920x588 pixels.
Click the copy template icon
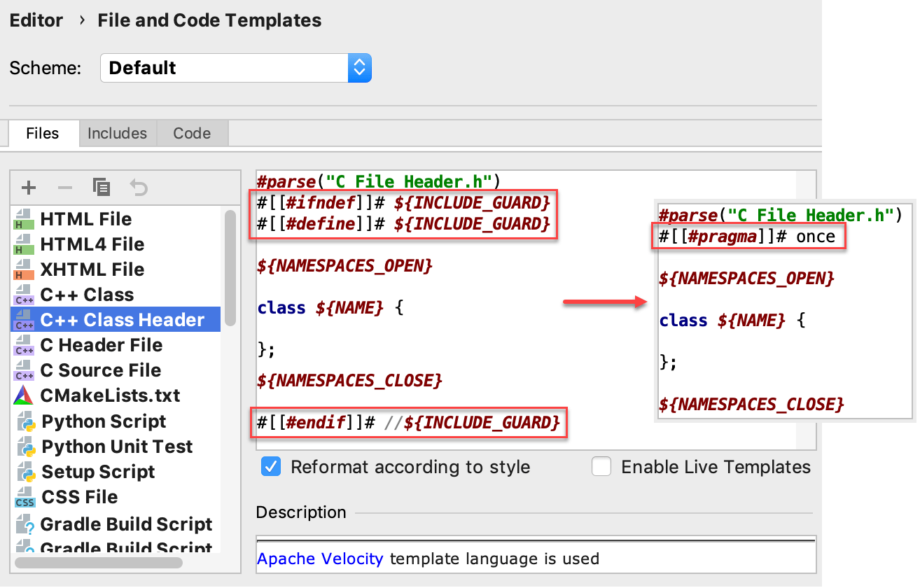click(102, 188)
